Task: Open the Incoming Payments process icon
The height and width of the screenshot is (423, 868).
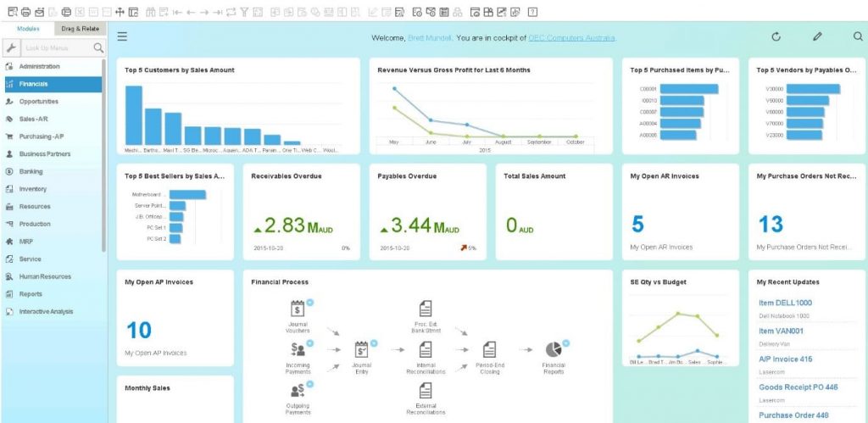Action: (x=298, y=348)
